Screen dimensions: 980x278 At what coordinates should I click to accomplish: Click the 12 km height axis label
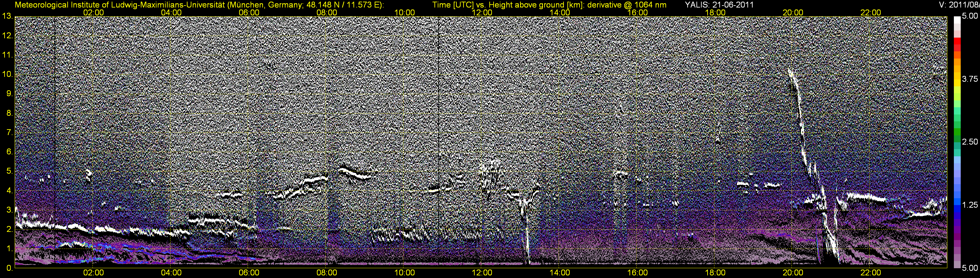tap(7, 36)
